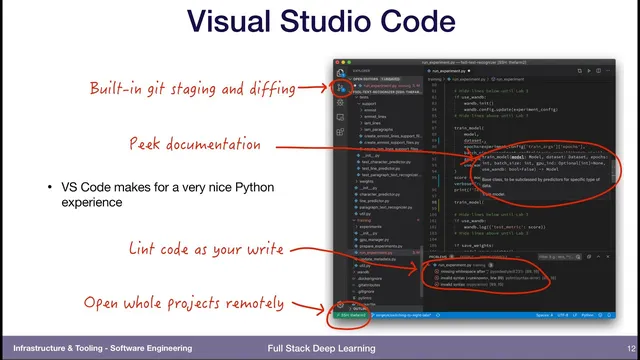Open the Explorer view in activity bar
Image resolution: width=640 pixels, height=360 pixels.
click(340, 73)
